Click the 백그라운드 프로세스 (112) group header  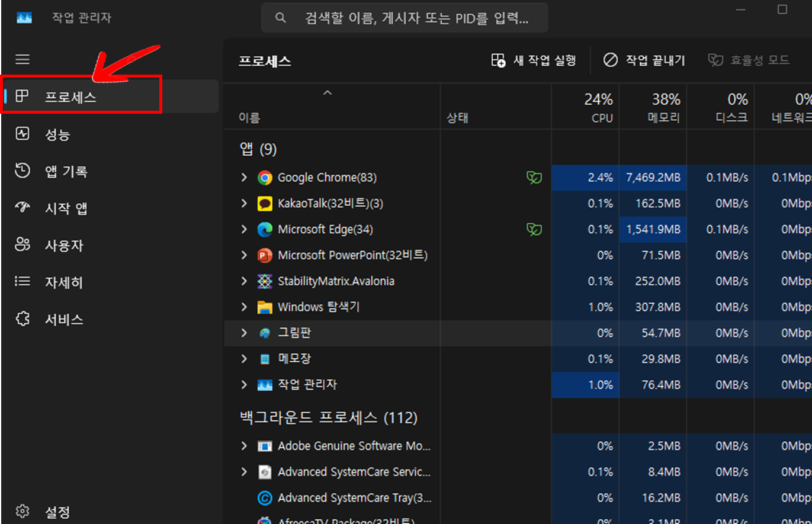click(x=329, y=418)
